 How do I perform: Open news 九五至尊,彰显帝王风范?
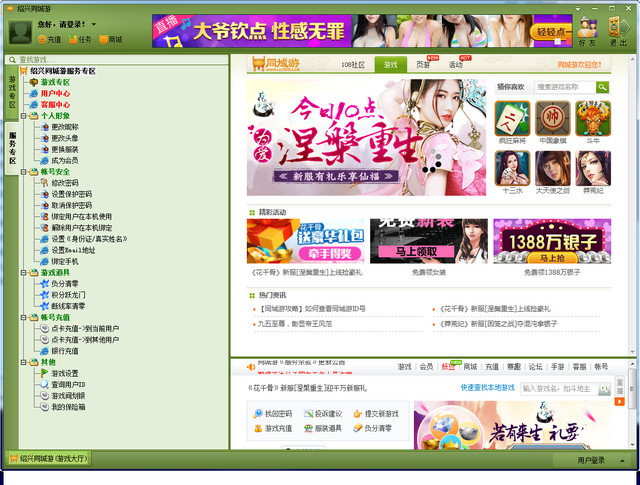pos(295,324)
